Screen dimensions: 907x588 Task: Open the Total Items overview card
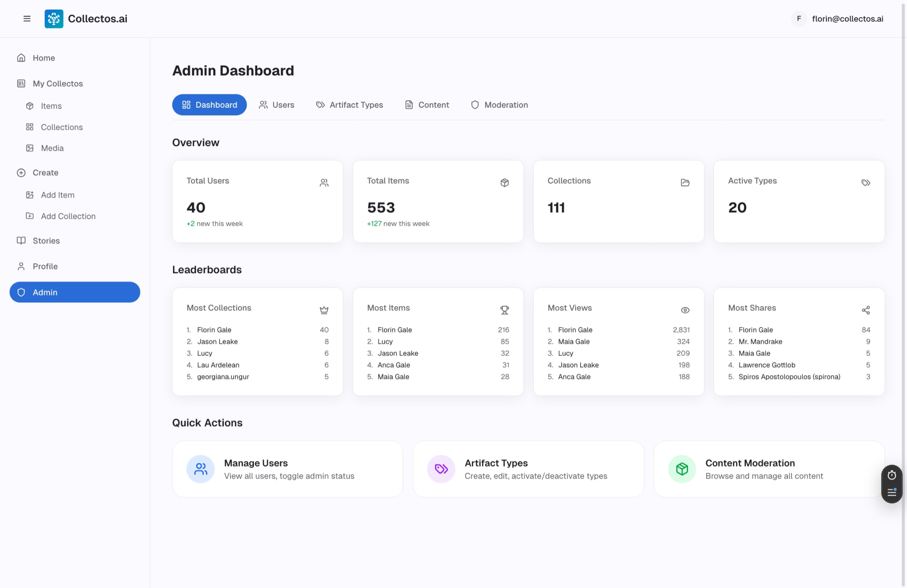[438, 202]
